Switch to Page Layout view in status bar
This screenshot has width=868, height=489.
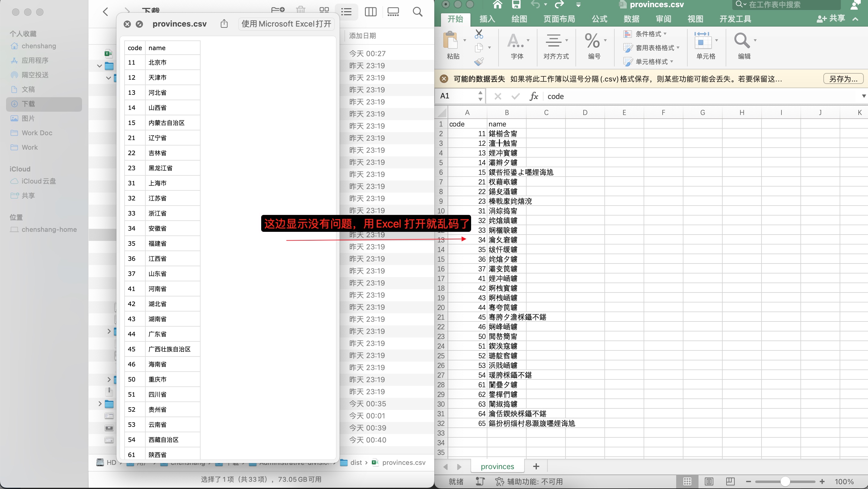pos(709,481)
